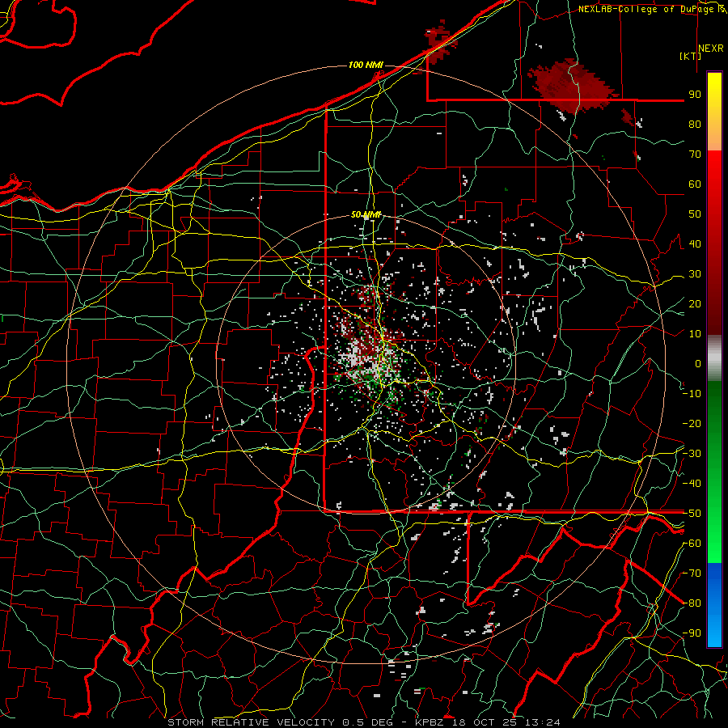Select the 70 value on velocity scale
The height and width of the screenshot is (728, 728).
click(695, 154)
